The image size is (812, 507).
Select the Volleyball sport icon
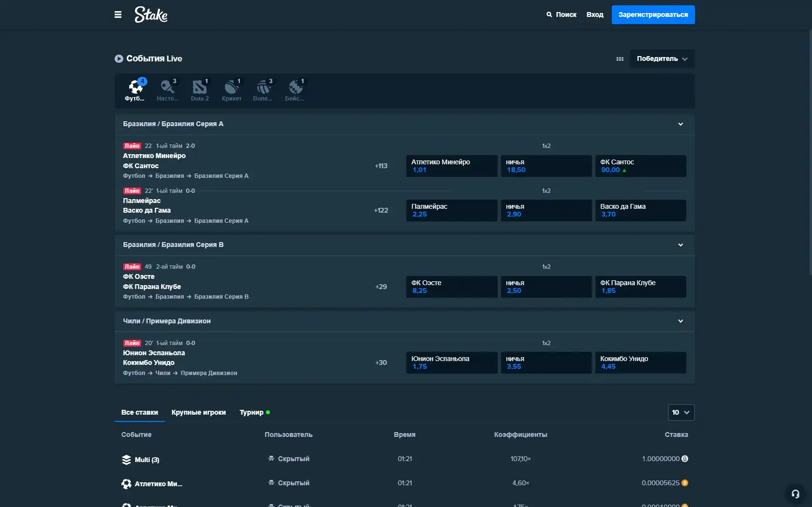(263, 90)
